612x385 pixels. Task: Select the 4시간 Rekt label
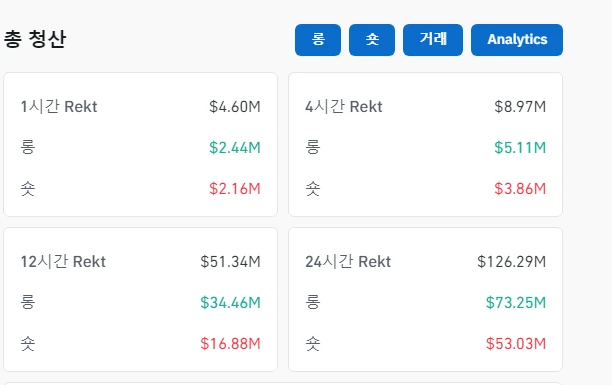[343, 107]
